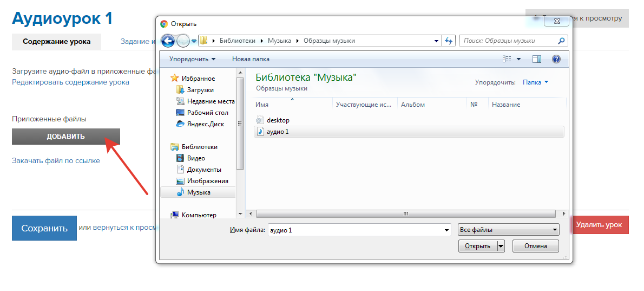Viewport: 644px width, 291px height.
Task: Click the horizontal scrollbar in file list
Action: pos(405,214)
